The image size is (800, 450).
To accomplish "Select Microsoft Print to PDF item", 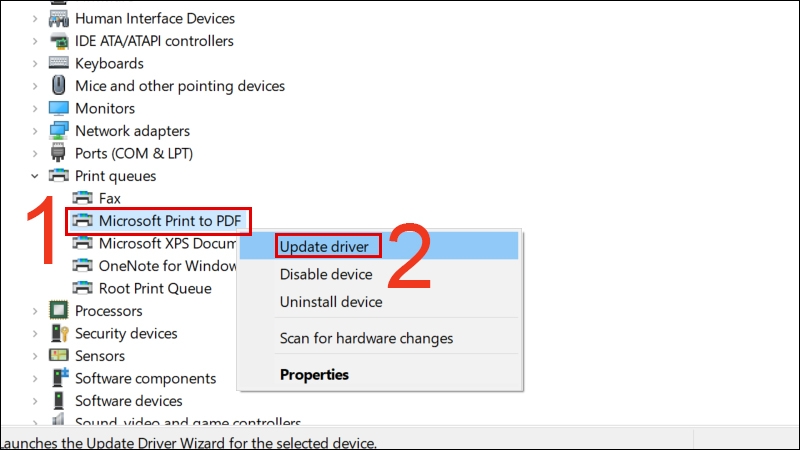I will (172, 220).
